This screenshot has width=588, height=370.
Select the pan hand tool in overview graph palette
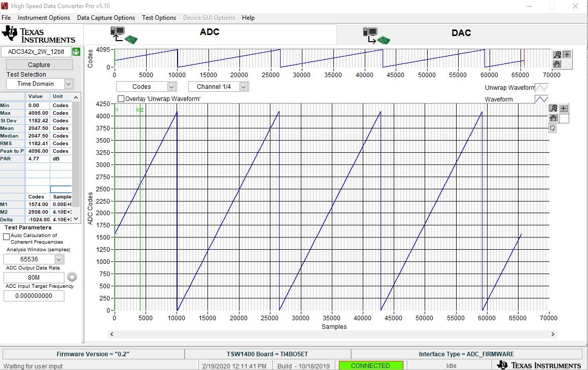(557, 64)
